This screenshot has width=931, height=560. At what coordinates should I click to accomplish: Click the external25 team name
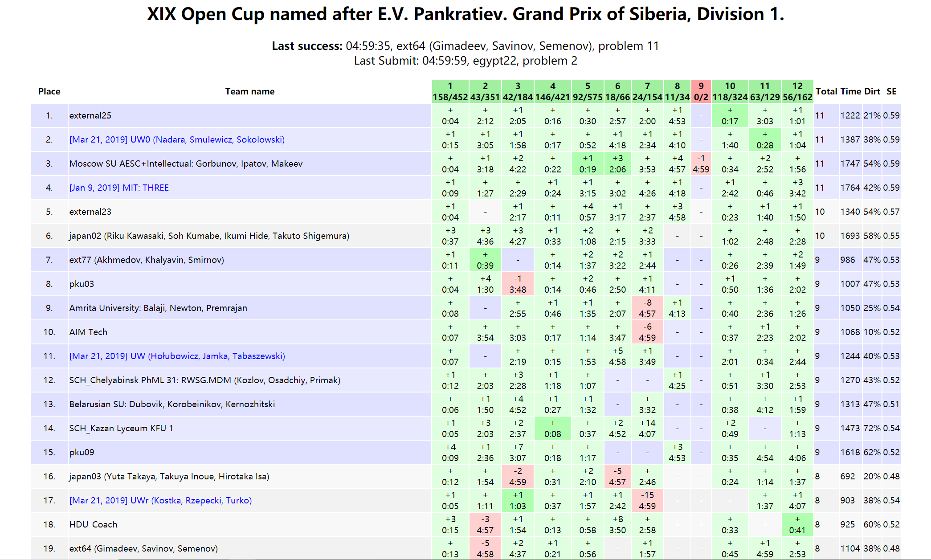[90, 115]
